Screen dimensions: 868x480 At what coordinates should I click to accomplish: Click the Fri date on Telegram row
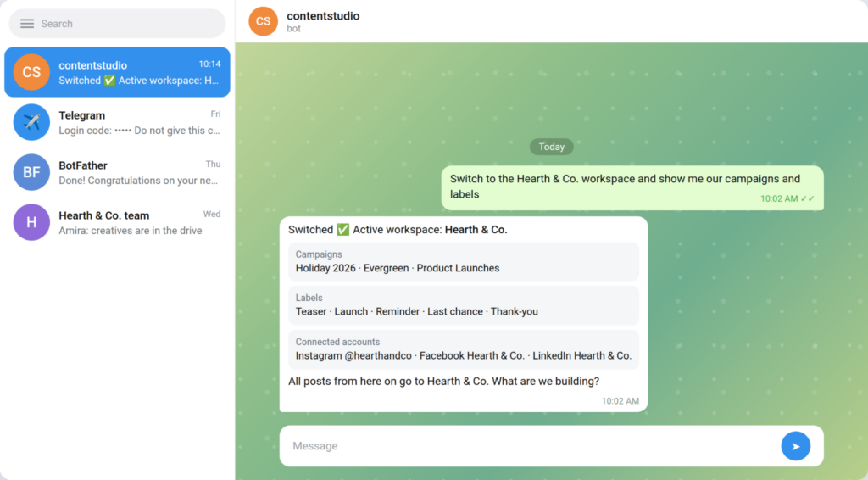215,114
